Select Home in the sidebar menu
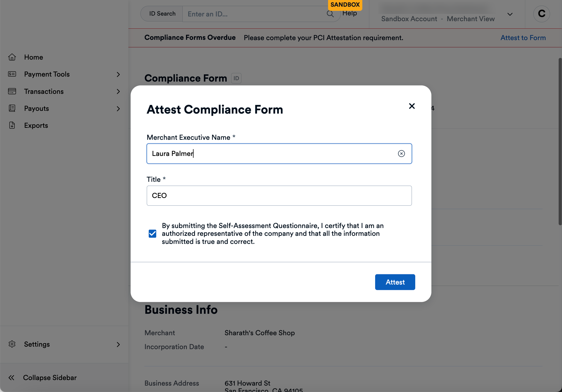Screen dimensions: 562x392 [33, 57]
